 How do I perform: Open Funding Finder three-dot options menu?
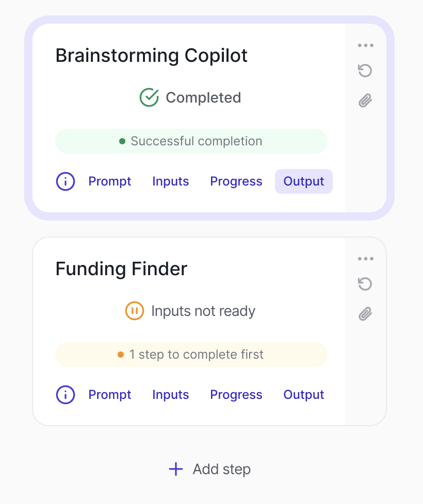point(365,259)
